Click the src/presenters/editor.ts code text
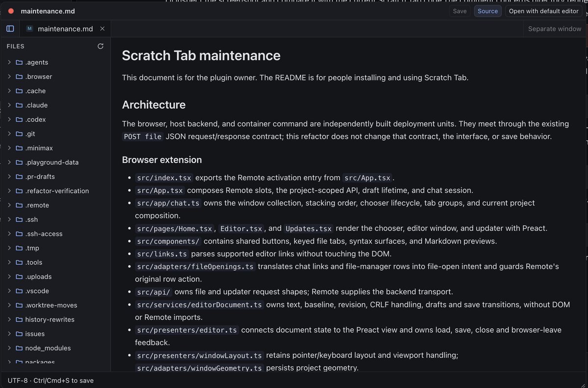The height and width of the screenshot is (388, 588). click(x=187, y=330)
